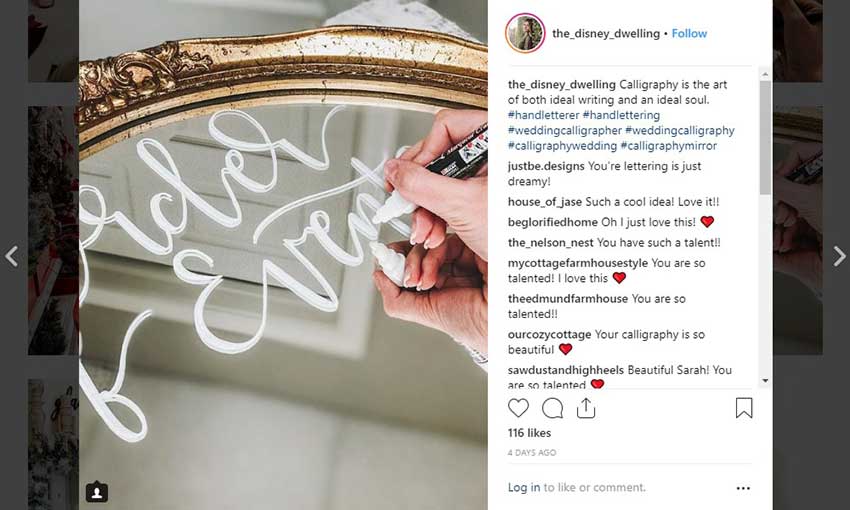Open the three-dot more options menu
This screenshot has height=510, width=850.
743,488
